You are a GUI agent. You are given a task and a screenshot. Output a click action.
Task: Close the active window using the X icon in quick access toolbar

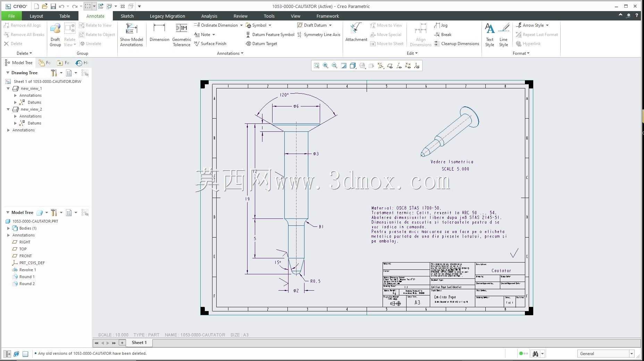(123, 6)
